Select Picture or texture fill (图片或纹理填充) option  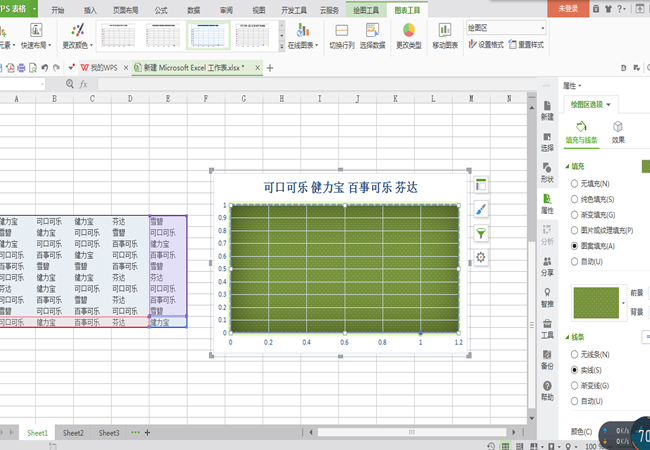(574, 230)
